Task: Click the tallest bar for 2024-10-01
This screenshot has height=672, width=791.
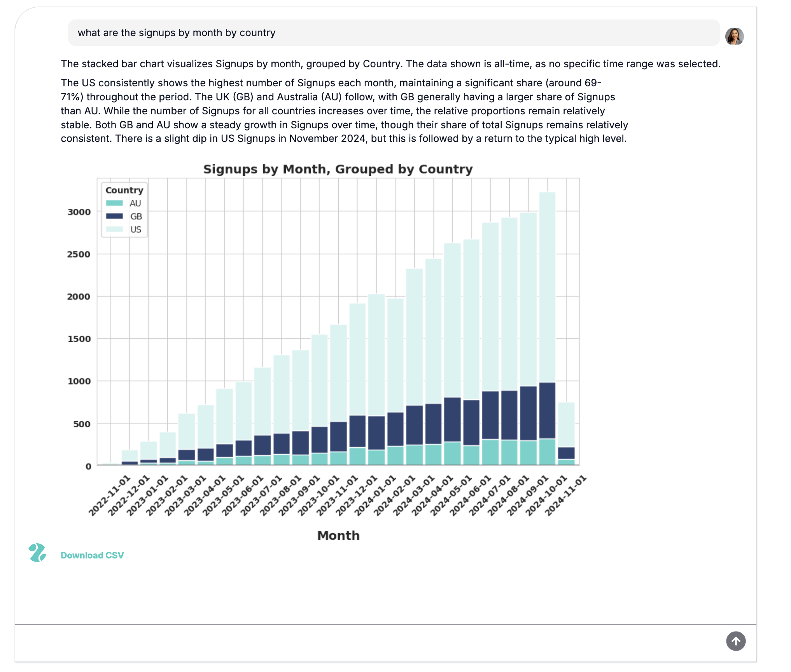Action: click(x=547, y=288)
